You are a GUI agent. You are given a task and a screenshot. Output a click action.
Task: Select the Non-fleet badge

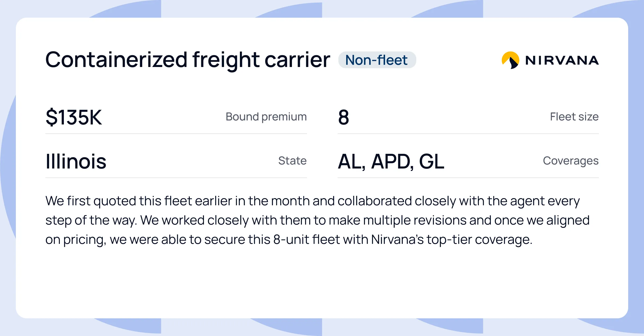[377, 60]
